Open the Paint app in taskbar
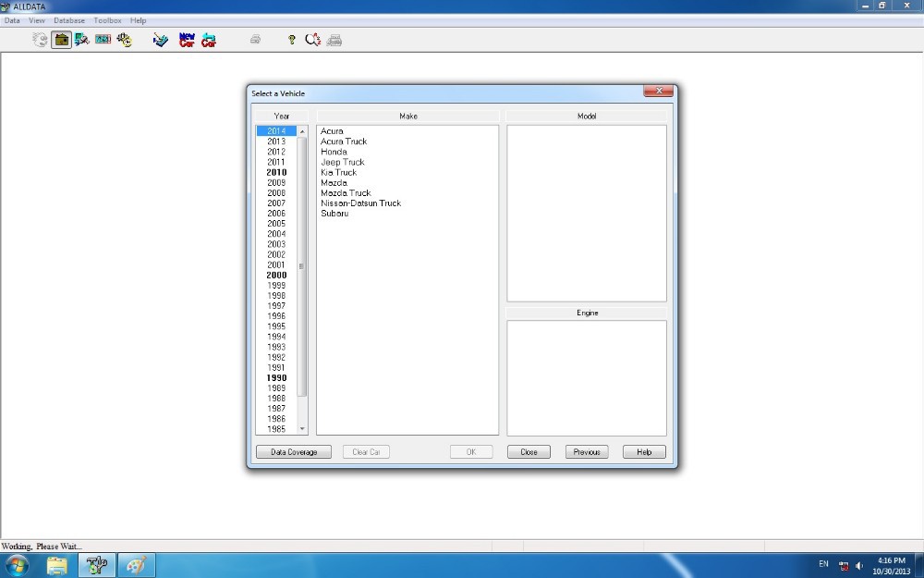 [x=137, y=565]
